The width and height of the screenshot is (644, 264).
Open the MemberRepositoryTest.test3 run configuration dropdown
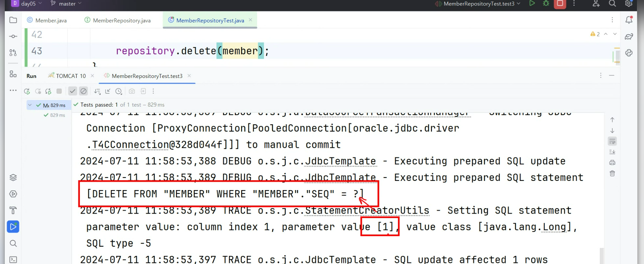pos(478,4)
